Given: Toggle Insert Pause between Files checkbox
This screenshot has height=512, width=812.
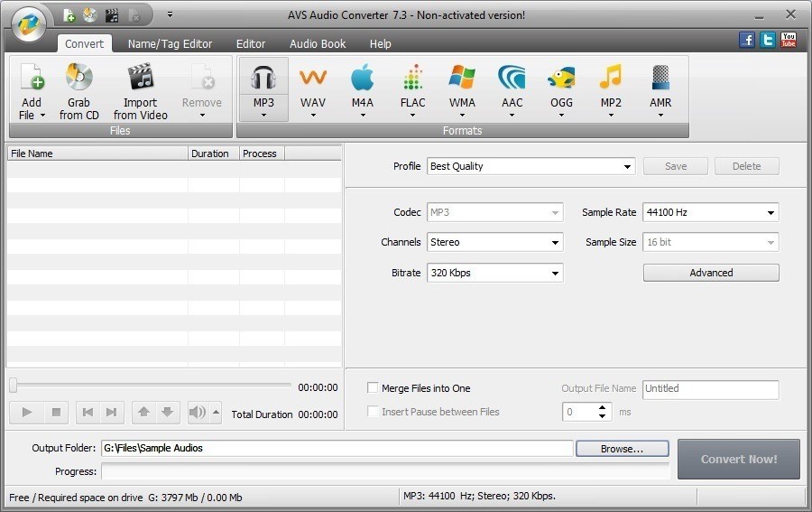Looking at the screenshot, I should (x=373, y=412).
